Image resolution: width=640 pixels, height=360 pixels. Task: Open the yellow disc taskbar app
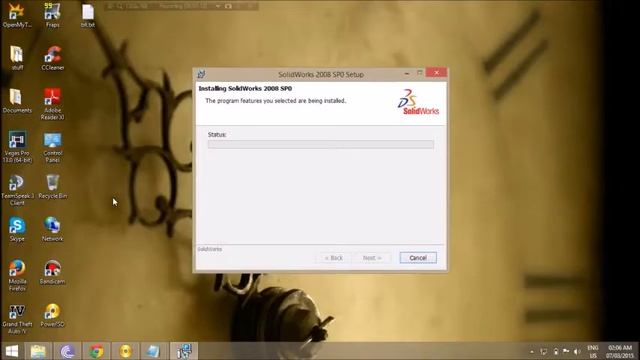[x=125, y=351]
